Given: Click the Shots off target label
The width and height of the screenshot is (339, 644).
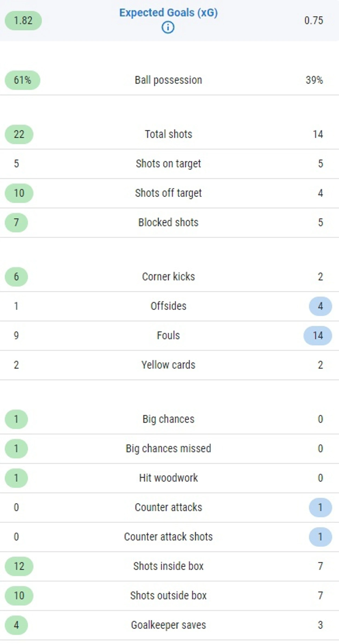Looking at the screenshot, I should [168, 193].
